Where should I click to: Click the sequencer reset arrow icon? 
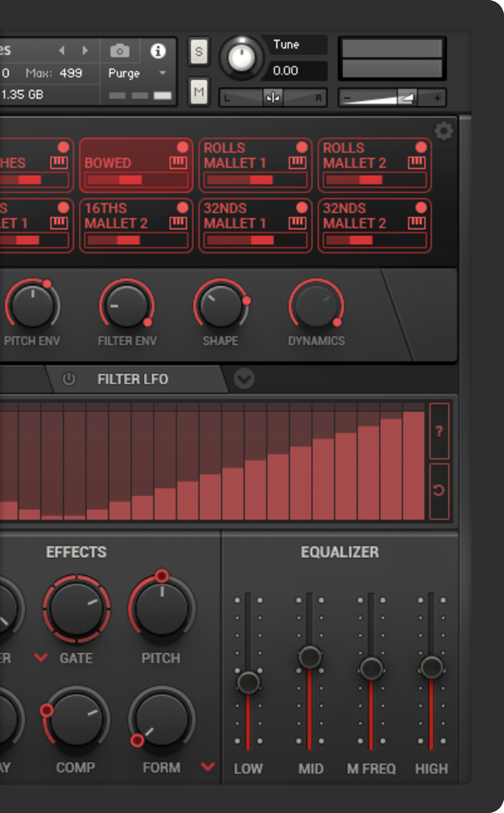click(439, 490)
